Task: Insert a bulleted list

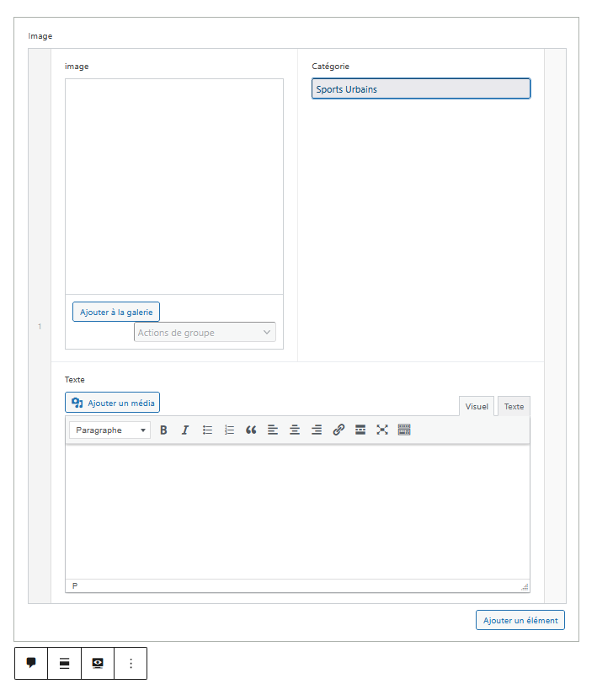Action: point(207,430)
